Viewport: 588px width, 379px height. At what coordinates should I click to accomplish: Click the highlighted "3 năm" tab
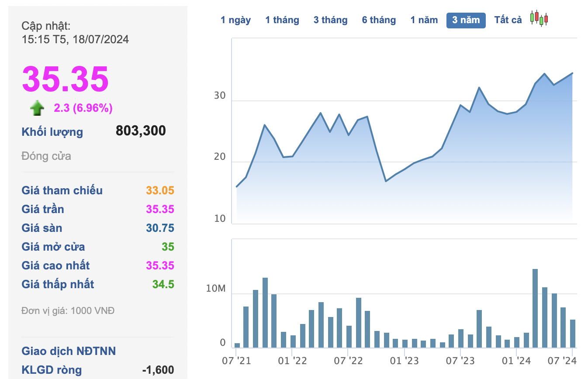point(466,20)
